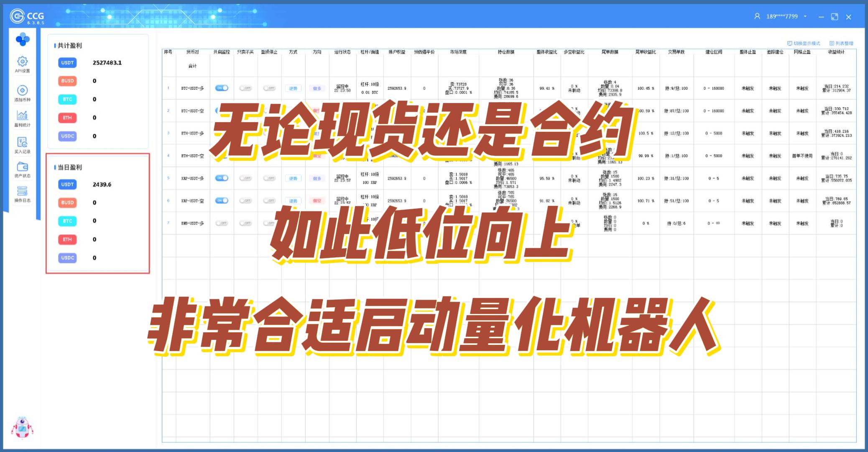Open 资产状态 wallet icon
The height and width of the screenshot is (452, 868).
(x=22, y=167)
